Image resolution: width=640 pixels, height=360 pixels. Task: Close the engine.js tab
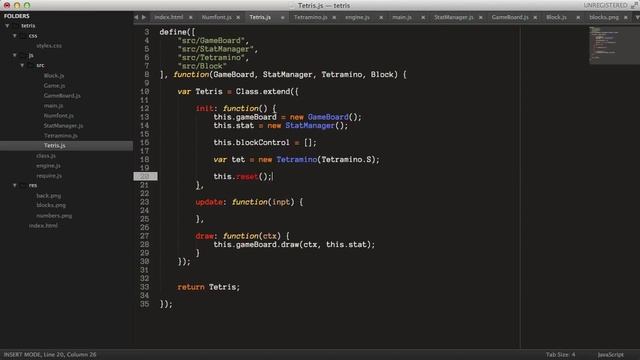click(x=381, y=18)
